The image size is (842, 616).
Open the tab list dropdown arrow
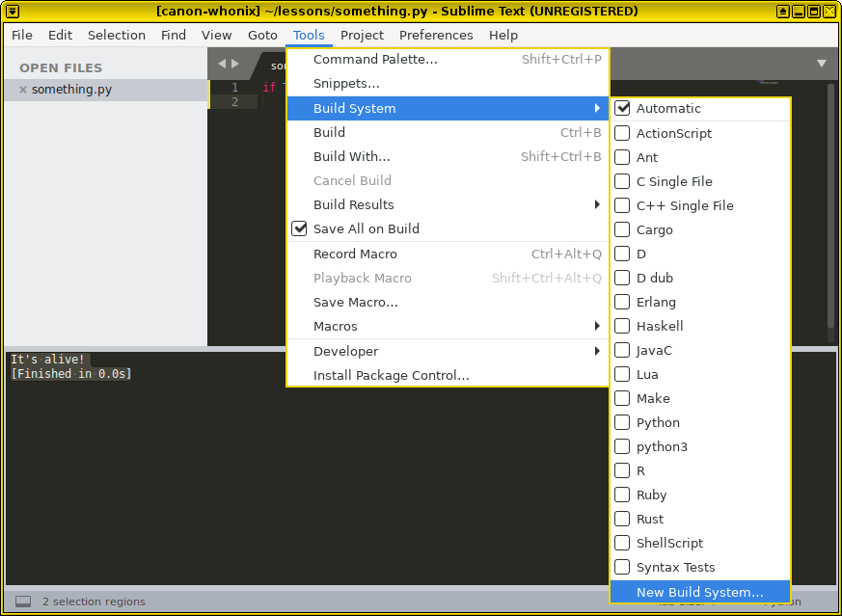[x=822, y=64]
